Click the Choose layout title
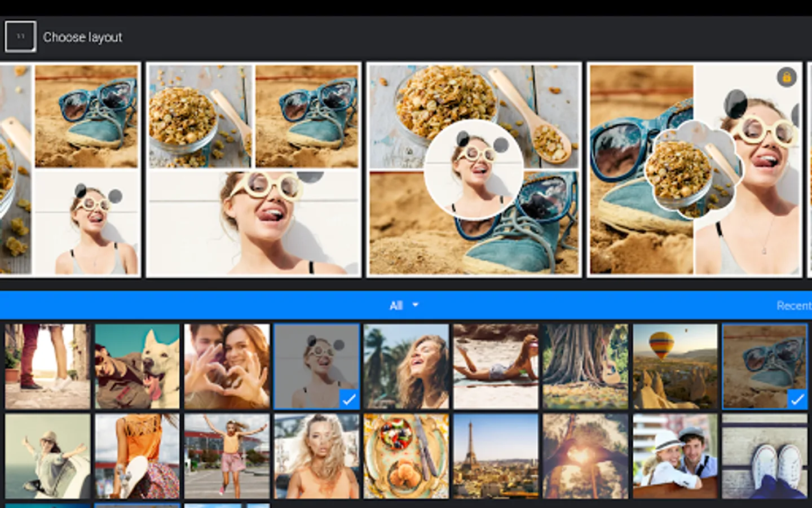Screen dimensions: 812x508 coord(83,37)
